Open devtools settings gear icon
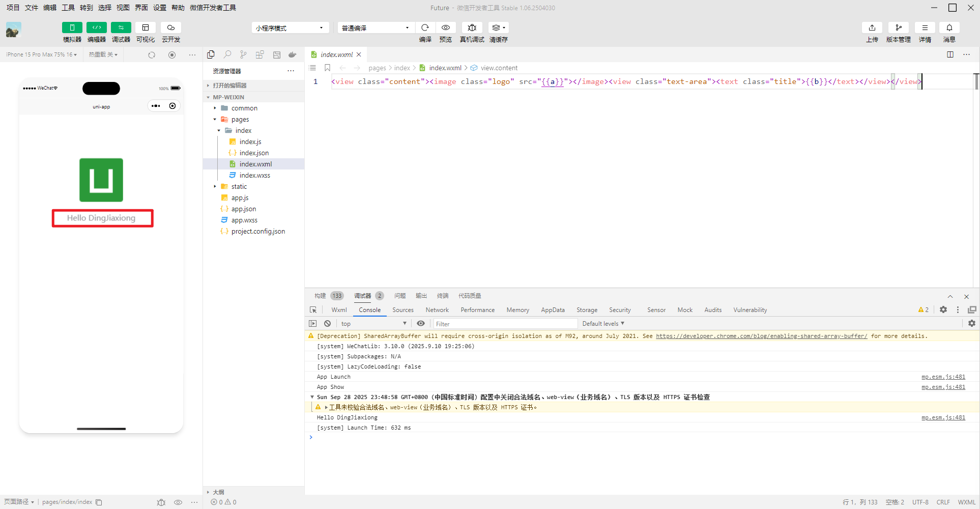This screenshot has width=980, height=509. pos(943,309)
